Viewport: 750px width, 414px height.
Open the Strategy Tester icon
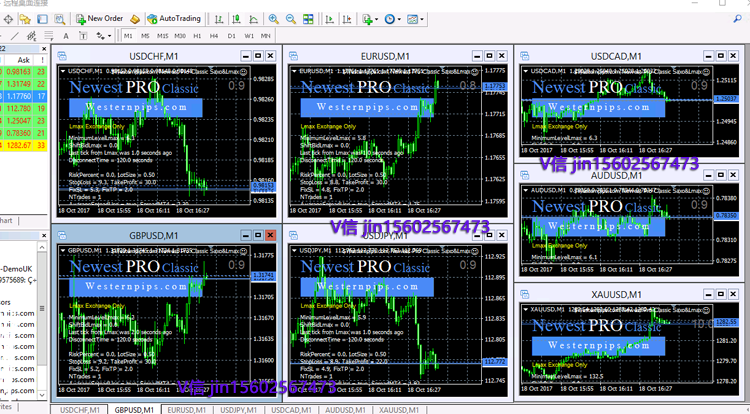pyautogui.click(x=59, y=19)
